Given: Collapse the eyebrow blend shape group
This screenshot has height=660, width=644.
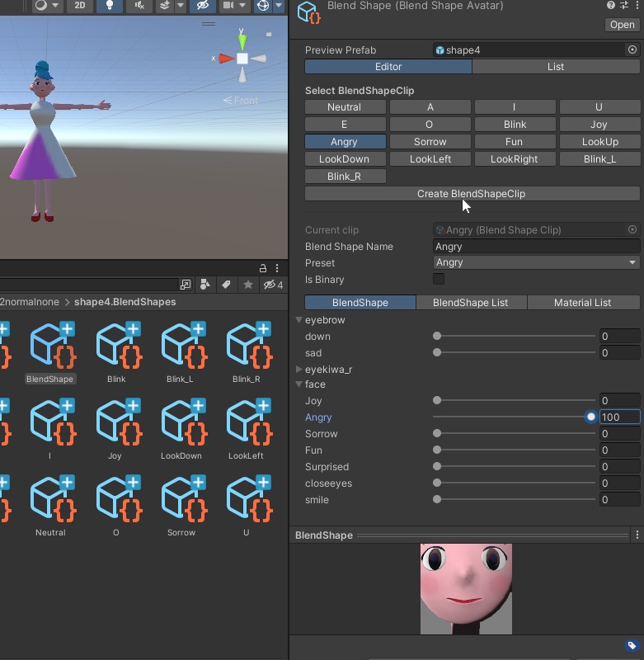Looking at the screenshot, I should [x=298, y=320].
